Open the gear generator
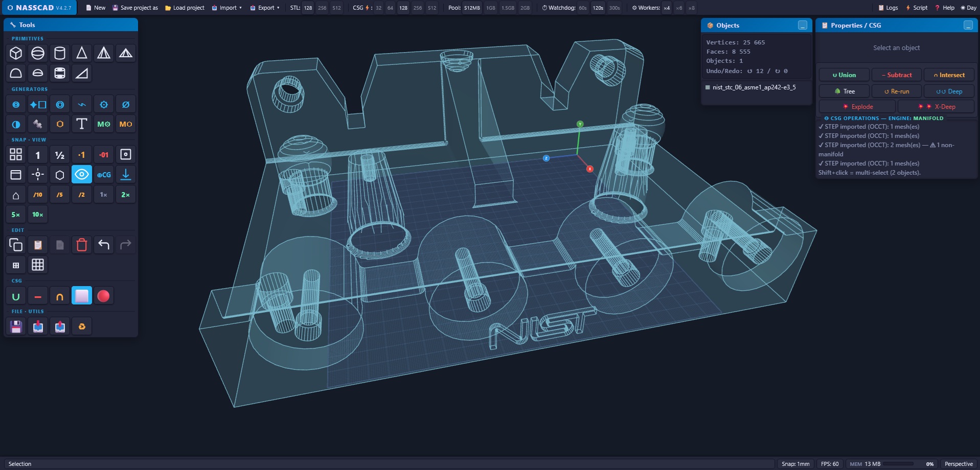This screenshot has height=470, width=980. 104,104
